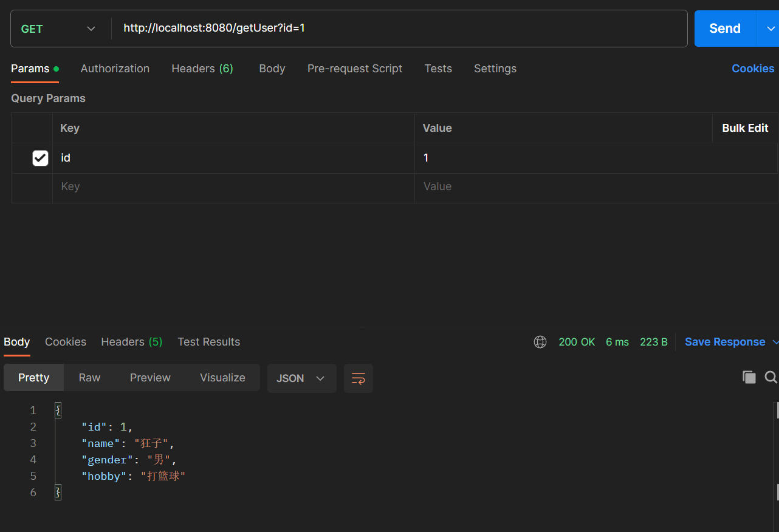The width and height of the screenshot is (779, 532).
Task: Switch the response to Raw view
Action: [x=89, y=377]
